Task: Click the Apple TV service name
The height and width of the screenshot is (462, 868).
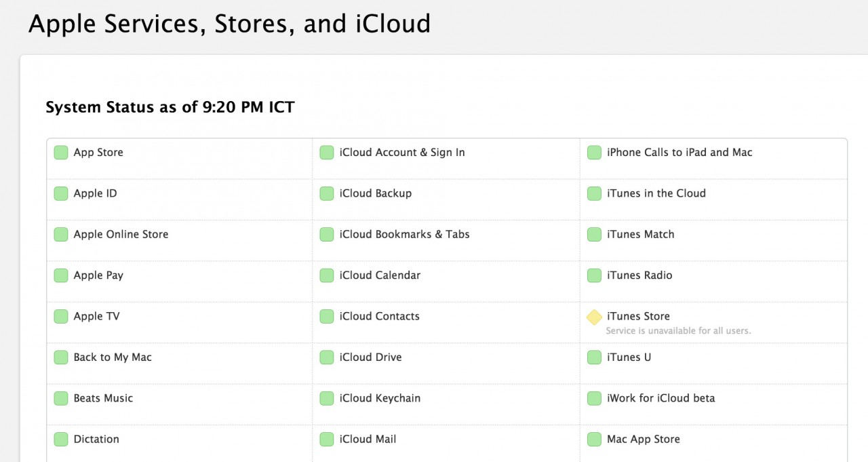Action: click(x=97, y=316)
